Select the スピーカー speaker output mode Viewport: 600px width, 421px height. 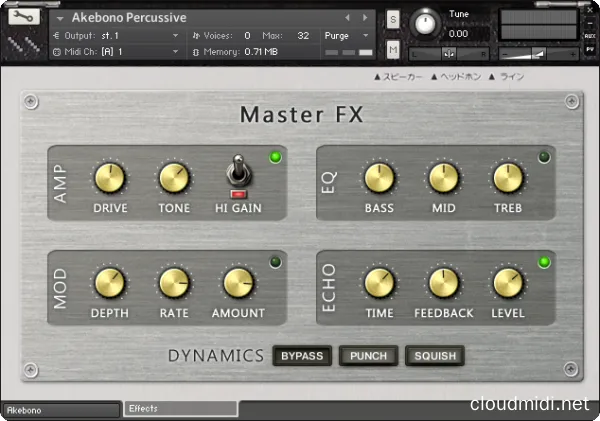point(398,77)
